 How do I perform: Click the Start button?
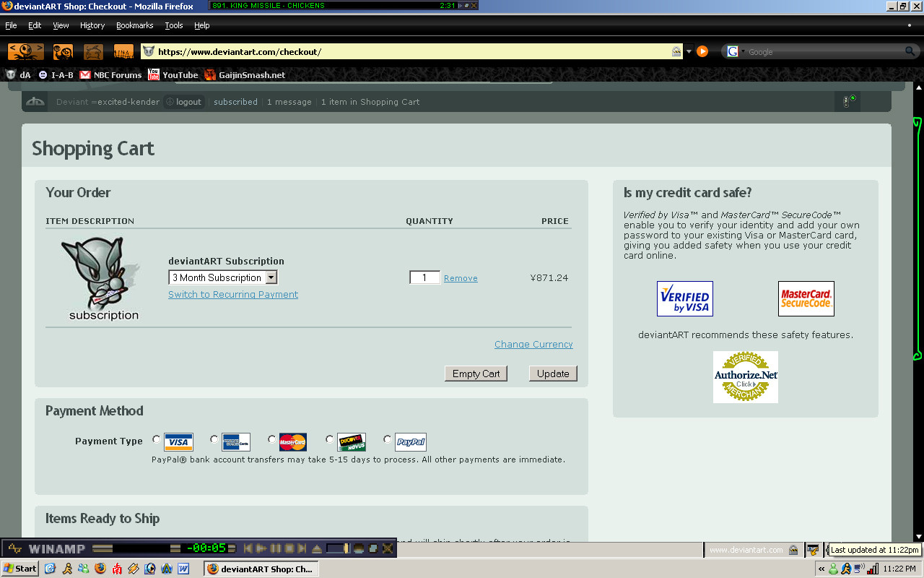coord(21,569)
